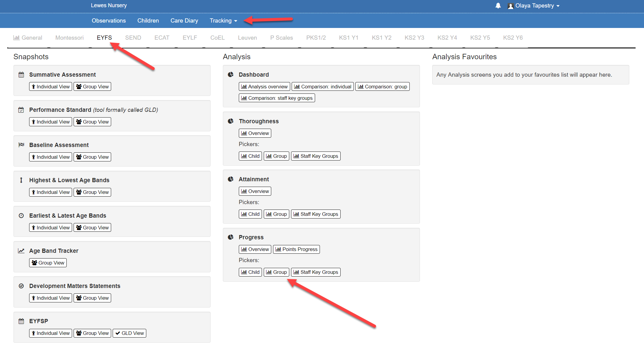The height and width of the screenshot is (349, 644).
Task: Click the notification bell icon
Action: click(498, 6)
